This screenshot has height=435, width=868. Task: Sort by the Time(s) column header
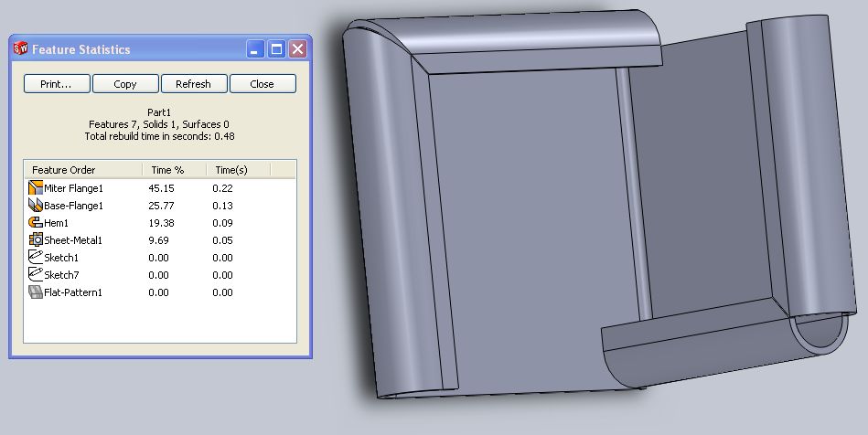(x=239, y=170)
